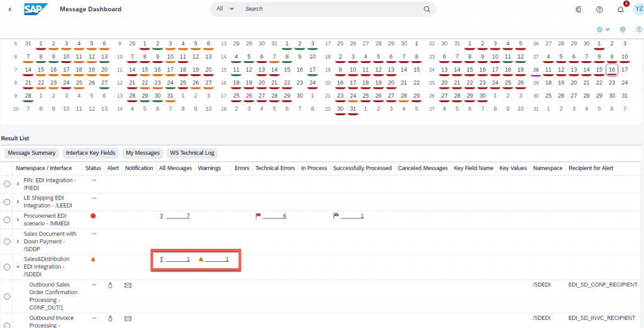The image size is (644, 328).
Task: Click alert bell icon in CONF_OUT/1 row
Action: (110, 285)
